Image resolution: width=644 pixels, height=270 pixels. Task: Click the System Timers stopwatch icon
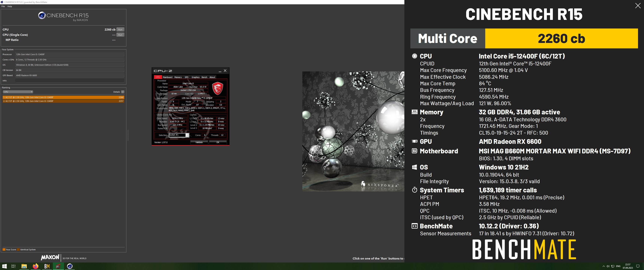point(414,190)
